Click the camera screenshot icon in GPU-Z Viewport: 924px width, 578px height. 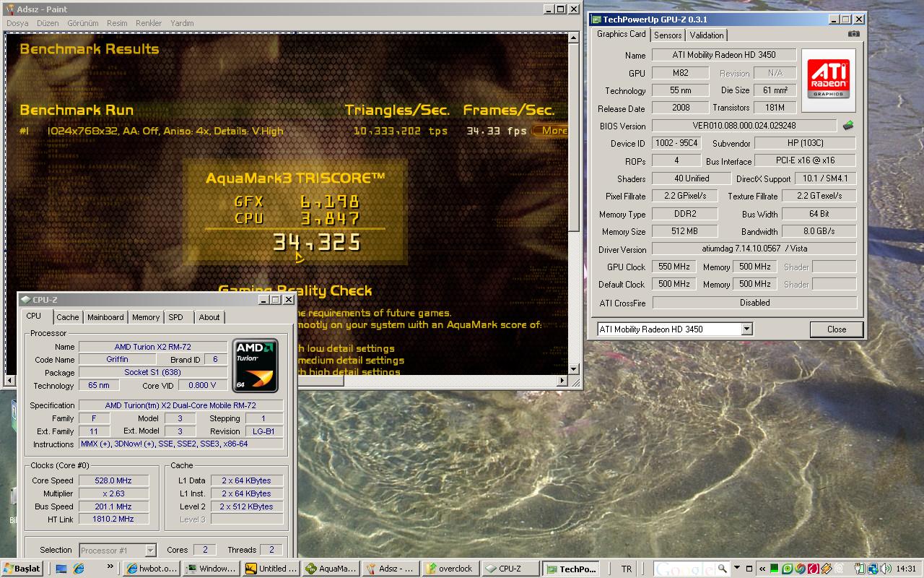(854, 34)
